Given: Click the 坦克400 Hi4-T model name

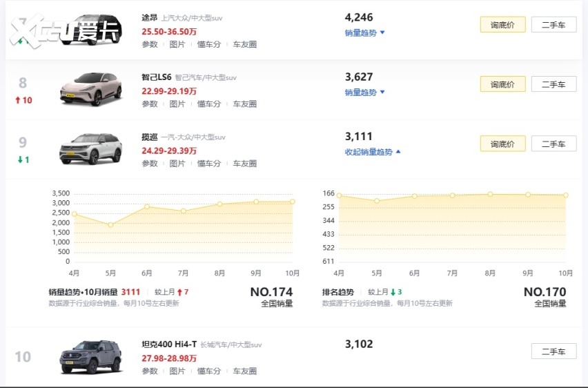Looking at the screenshot, I should click(169, 345).
